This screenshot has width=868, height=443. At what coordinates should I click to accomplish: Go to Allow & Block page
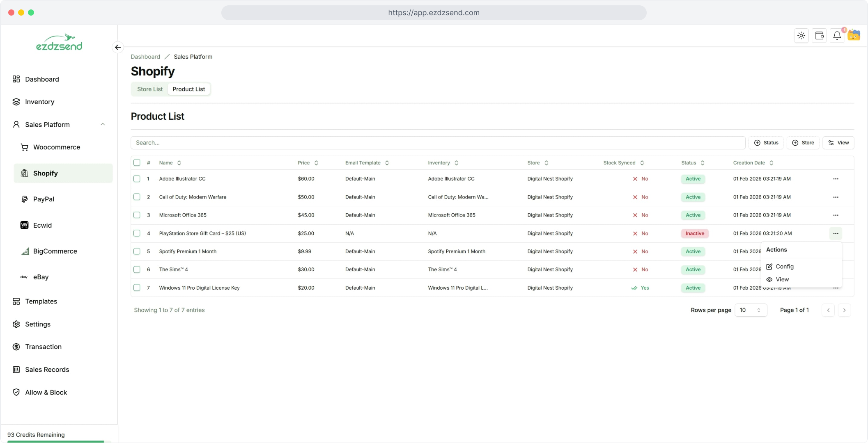coord(46,392)
